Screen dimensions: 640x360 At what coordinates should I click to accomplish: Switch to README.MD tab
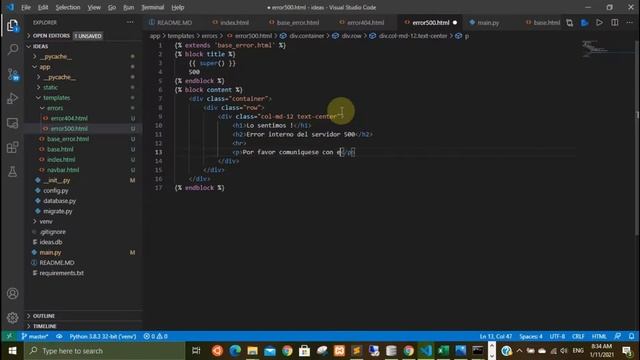point(171,22)
